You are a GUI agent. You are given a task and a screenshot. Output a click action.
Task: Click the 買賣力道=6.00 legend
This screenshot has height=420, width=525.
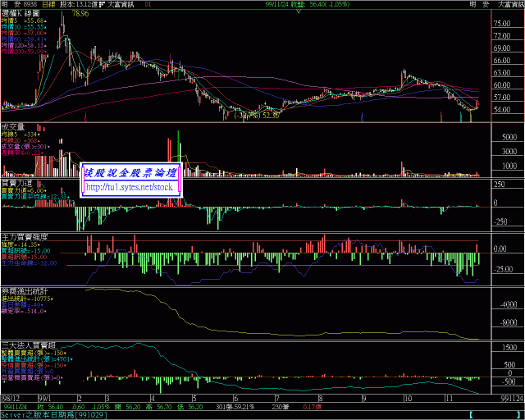pos(24,190)
